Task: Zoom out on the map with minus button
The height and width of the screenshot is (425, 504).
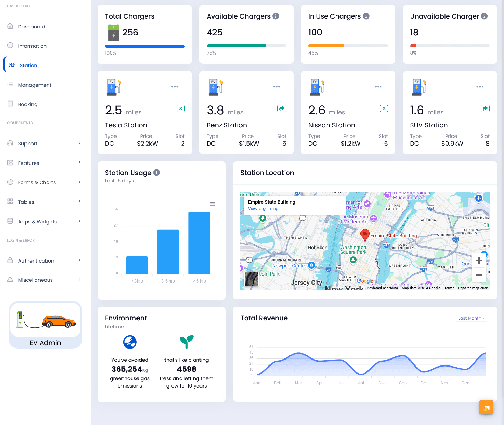Action: point(479,275)
